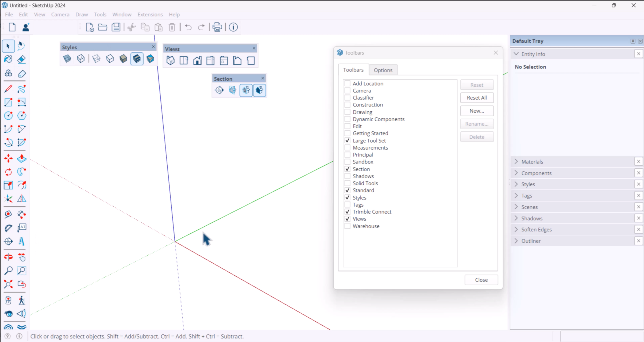Image resolution: width=644 pixels, height=342 pixels.
Task: Expand the Scenes panel
Action: coord(516,207)
